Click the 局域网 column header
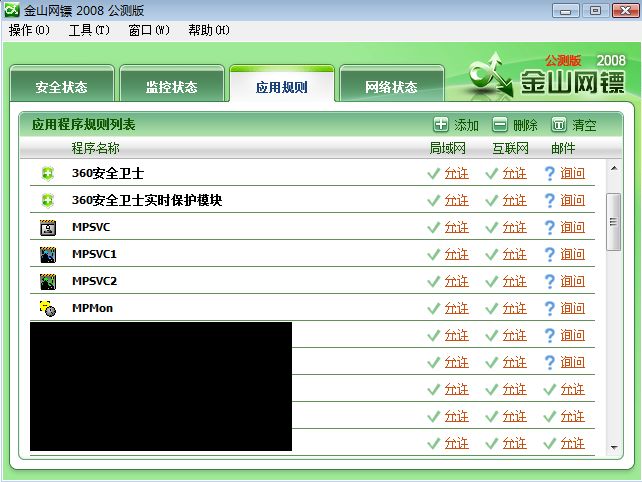The height and width of the screenshot is (482, 642). [x=448, y=148]
